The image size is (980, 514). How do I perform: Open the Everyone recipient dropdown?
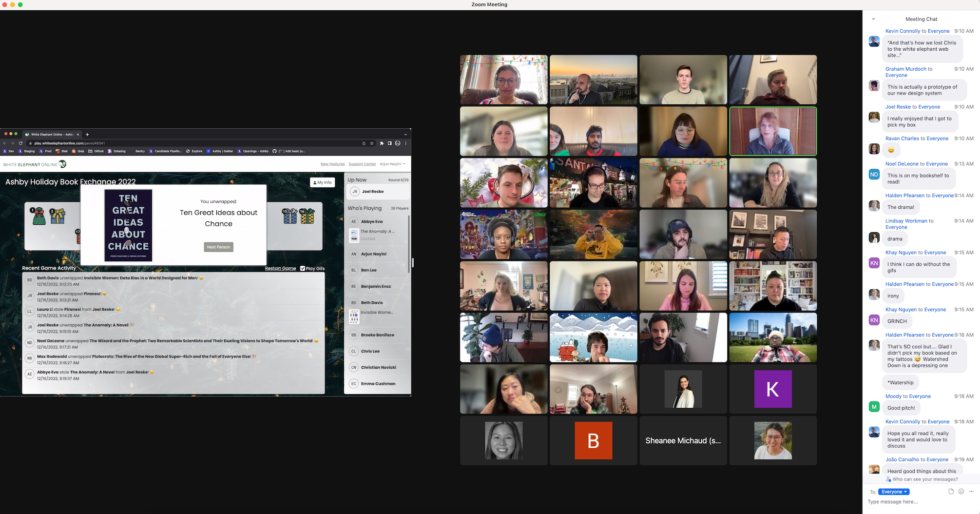(x=894, y=492)
